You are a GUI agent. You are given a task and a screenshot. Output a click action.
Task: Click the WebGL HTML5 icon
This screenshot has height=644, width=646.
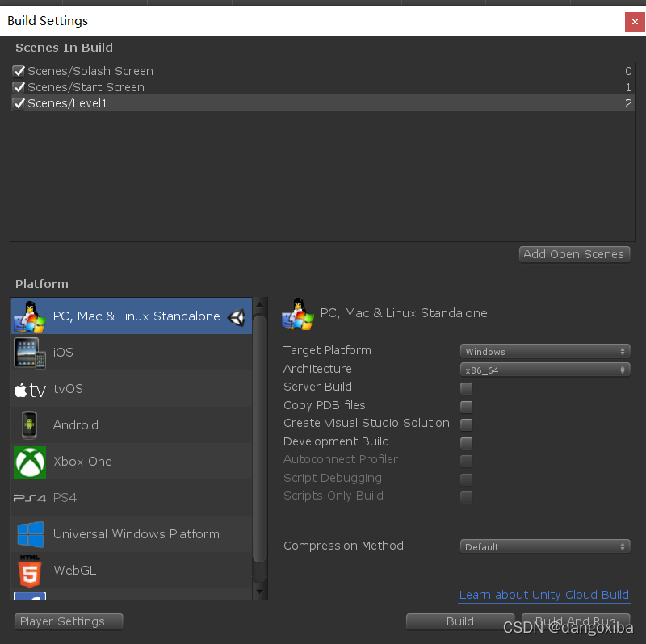[30, 571]
